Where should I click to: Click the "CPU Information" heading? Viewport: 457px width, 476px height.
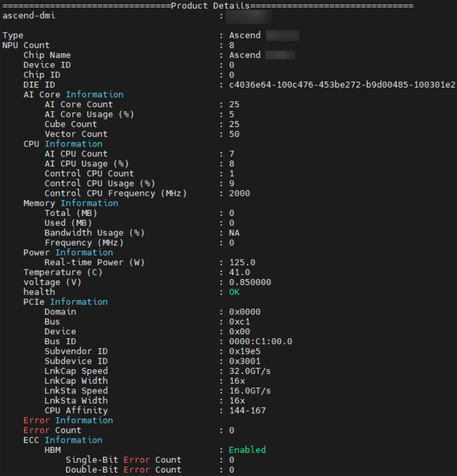point(63,144)
